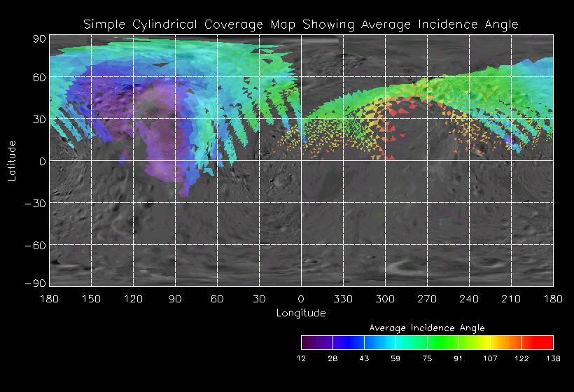Click the legend value 75
Screen dimensions: 574x392
[x=427, y=358]
